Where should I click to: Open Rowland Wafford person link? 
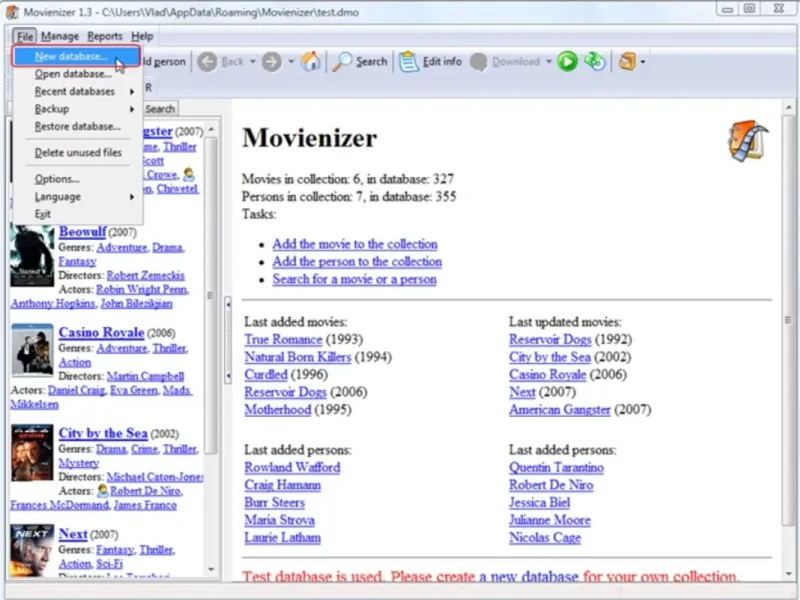pyautogui.click(x=292, y=467)
